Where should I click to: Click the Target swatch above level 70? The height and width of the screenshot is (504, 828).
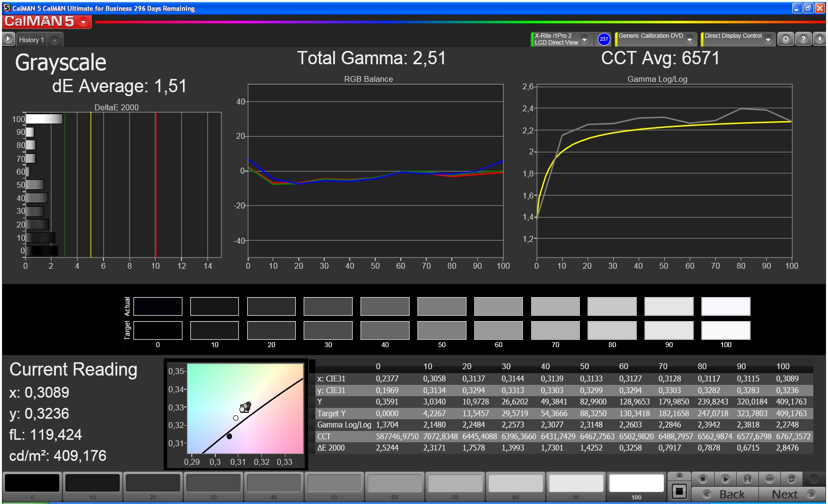pos(555,330)
